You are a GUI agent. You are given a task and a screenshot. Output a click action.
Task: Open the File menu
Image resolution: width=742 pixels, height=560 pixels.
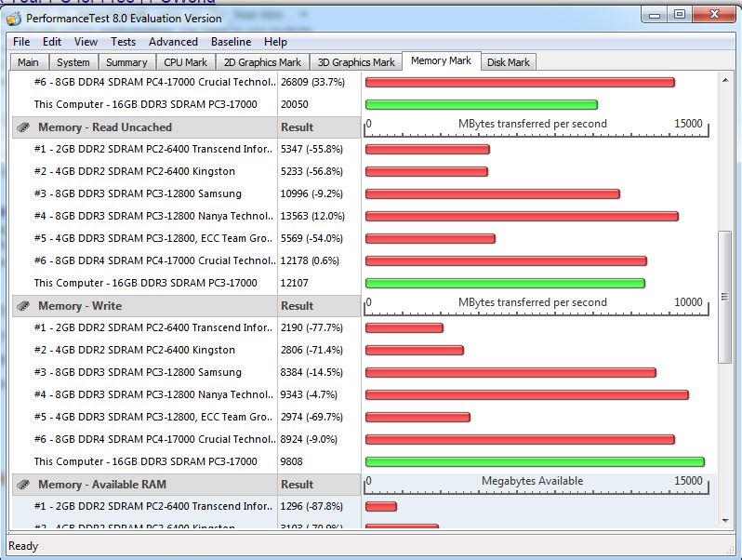click(x=21, y=42)
